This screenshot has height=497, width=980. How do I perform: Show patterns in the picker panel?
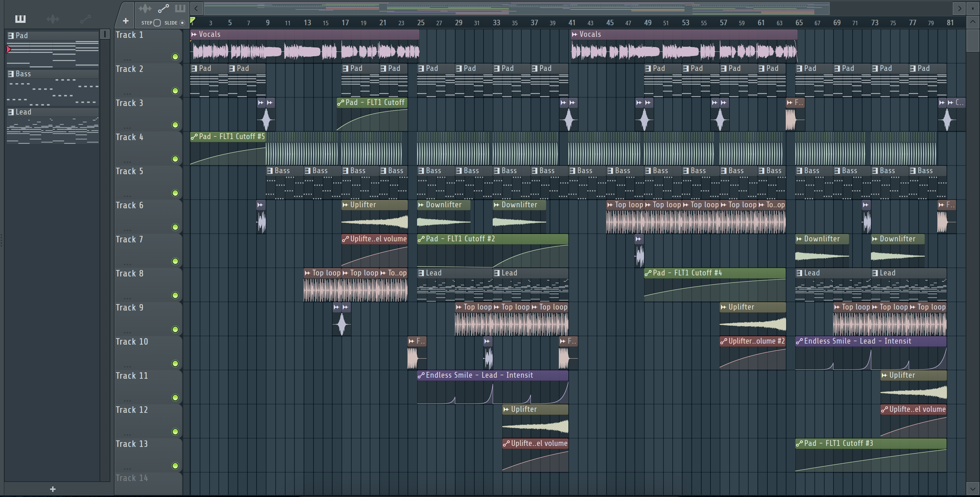coord(20,18)
